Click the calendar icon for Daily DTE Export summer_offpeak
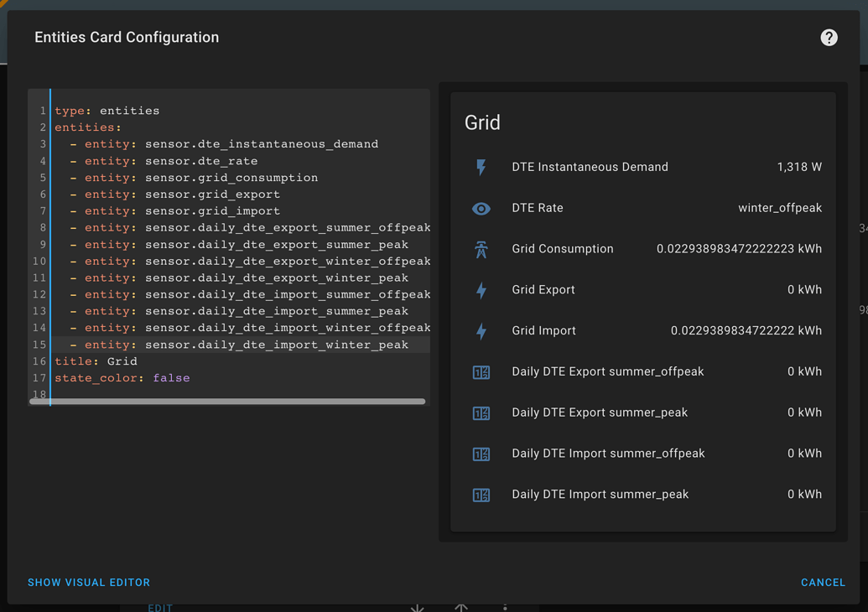 click(481, 371)
